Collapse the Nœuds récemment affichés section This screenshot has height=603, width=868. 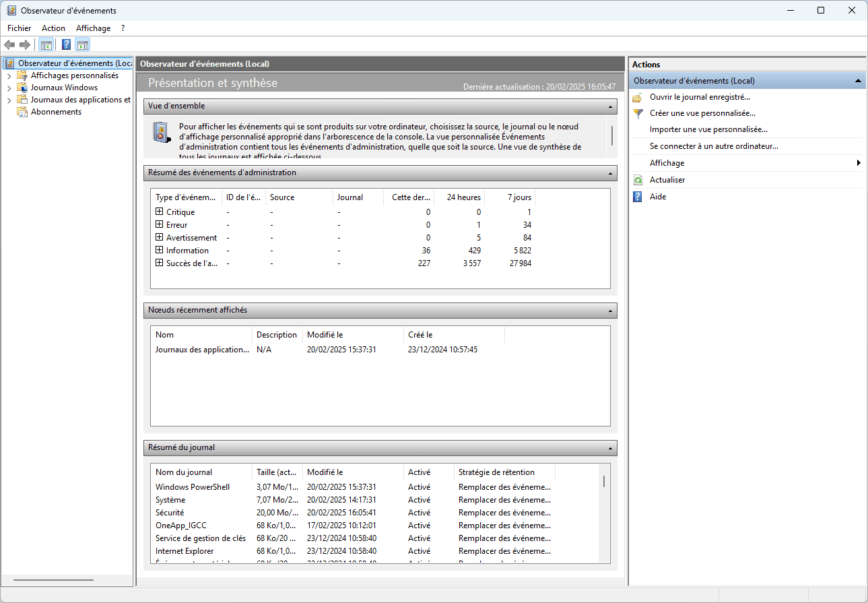coord(611,311)
